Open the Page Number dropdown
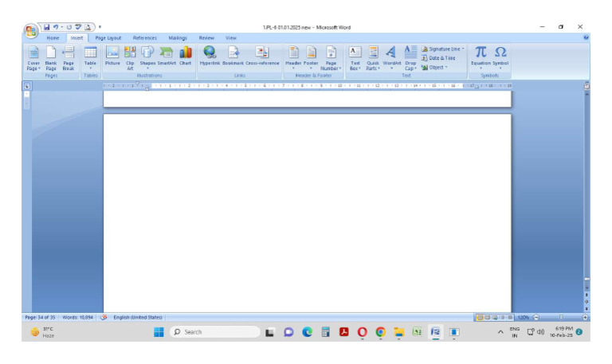Image resolution: width=612 pixels, height=364 pixels. (331, 58)
